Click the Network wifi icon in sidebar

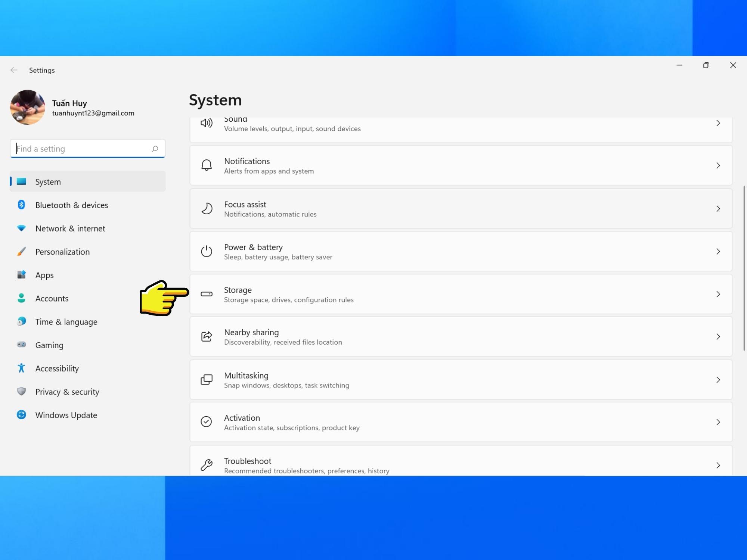tap(21, 228)
